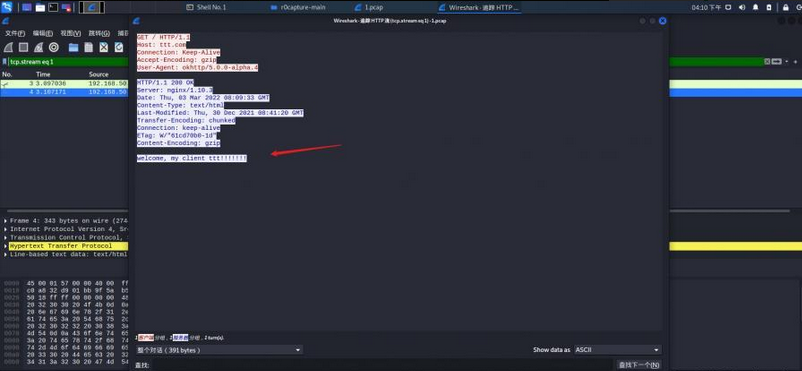
Task: Clear the display filter with X button
Action: (x=767, y=61)
